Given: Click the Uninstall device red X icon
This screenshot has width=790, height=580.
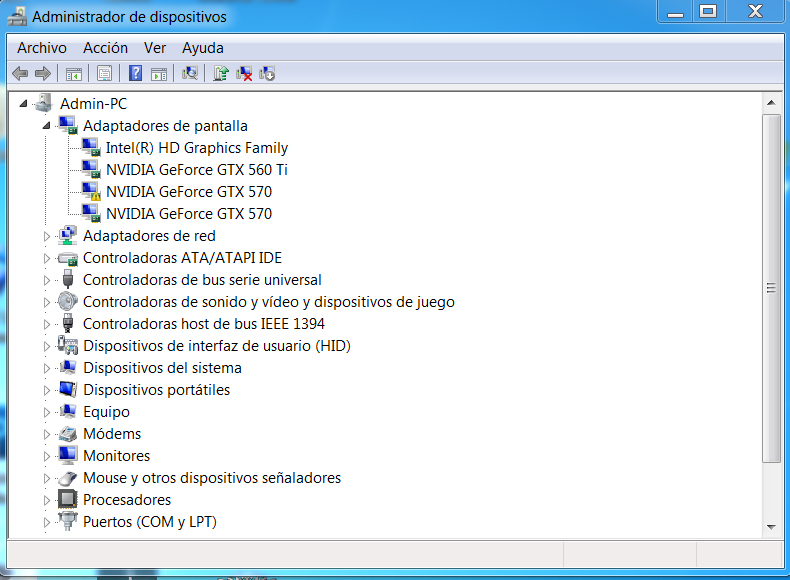Looking at the screenshot, I should point(244,74).
